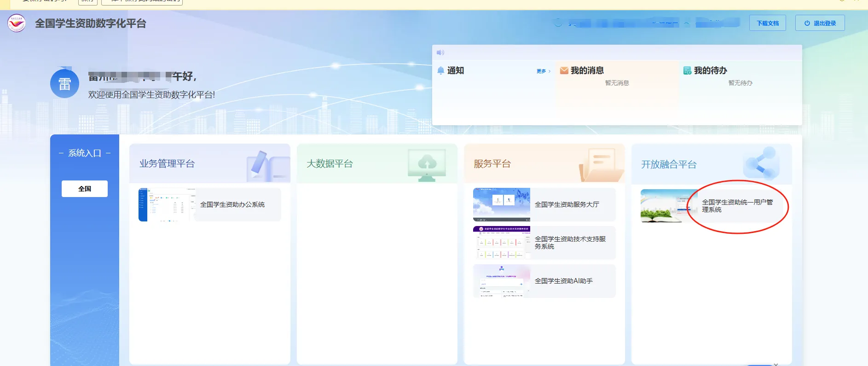Open 全国学生资助办公系统 link
Viewport: 868px width, 366px height.
(x=232, y=204)
